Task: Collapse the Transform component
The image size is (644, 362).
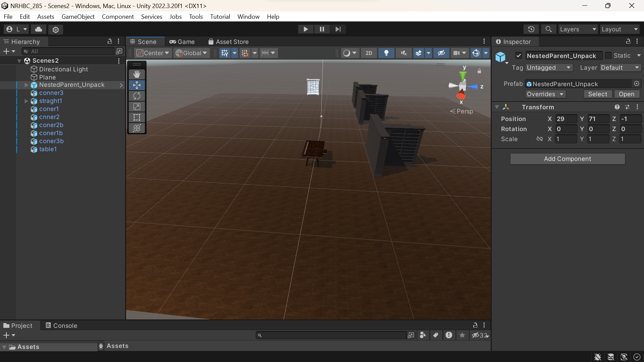Action: (x=497, y=107)
